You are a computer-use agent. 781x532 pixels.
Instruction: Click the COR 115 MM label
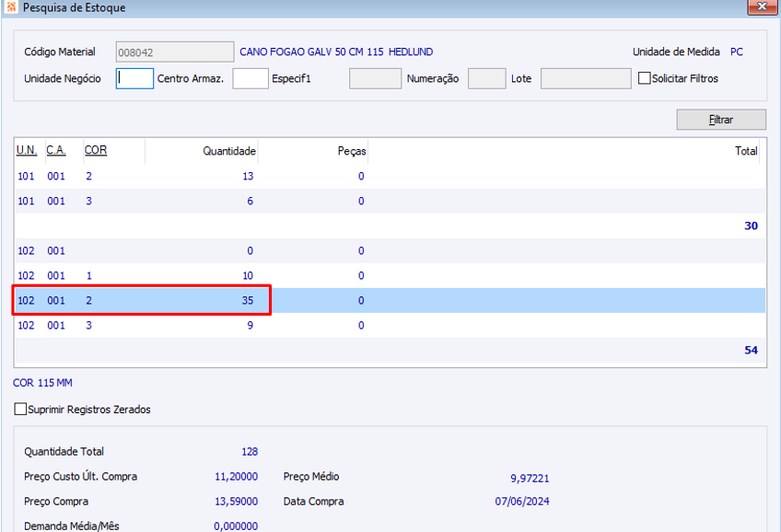click(43, 383)
